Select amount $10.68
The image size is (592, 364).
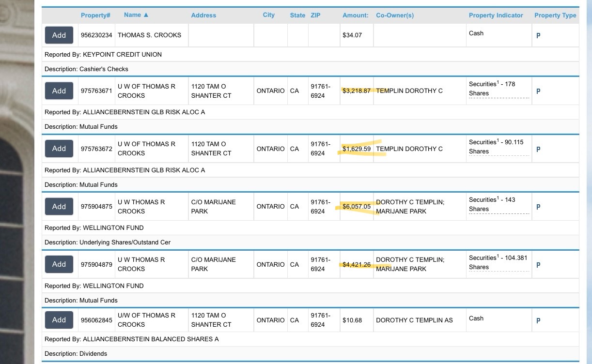coord(352,320)
